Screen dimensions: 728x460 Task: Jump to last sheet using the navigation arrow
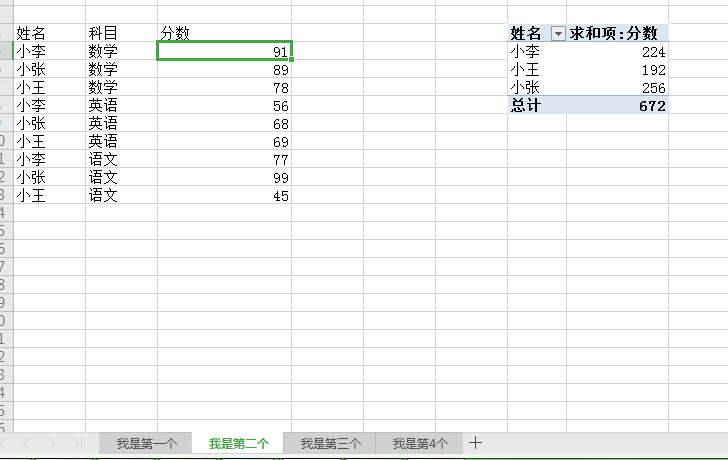pos(77,443)
